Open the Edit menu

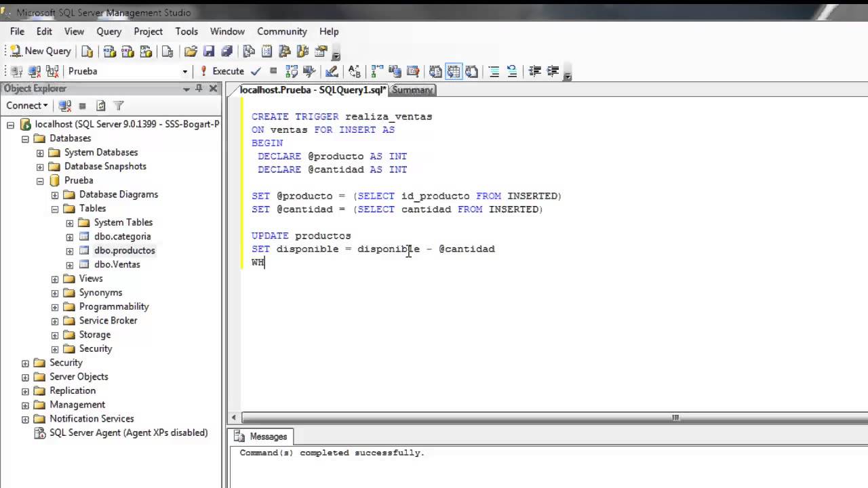point(44,31)
